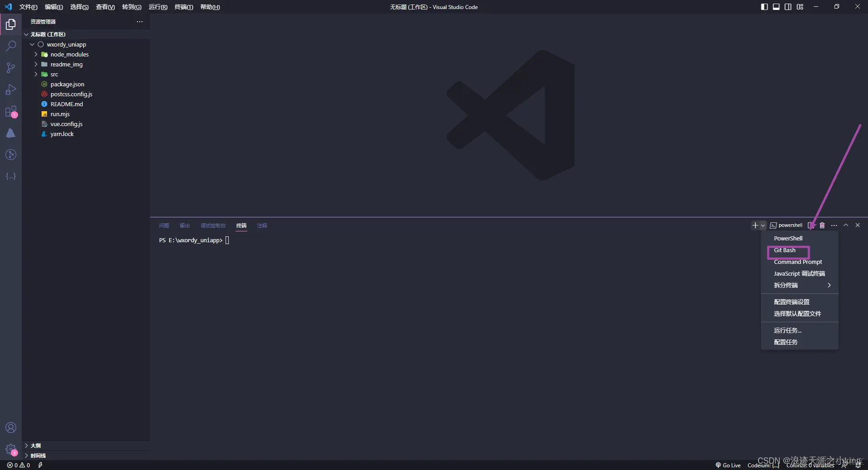868x470 pixels.
Task: Switch to 输出 output tab
Action: pyautogui.click(x=185, y=226)
